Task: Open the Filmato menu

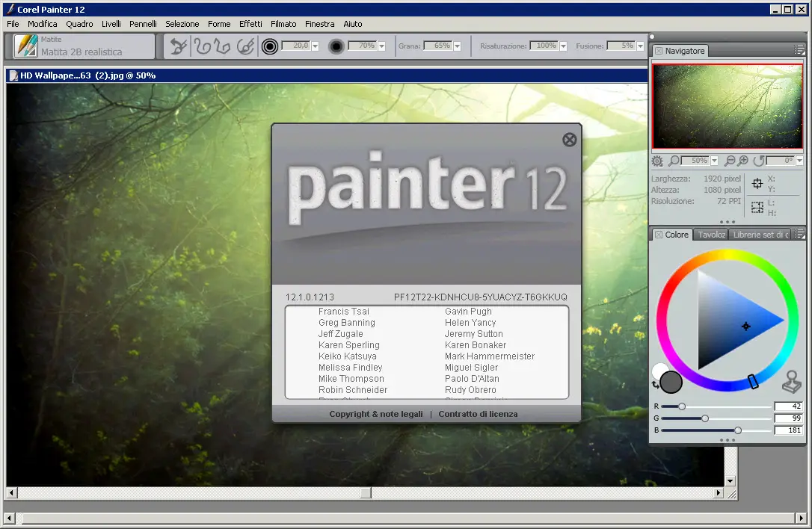Action: (x=283, y=24)
